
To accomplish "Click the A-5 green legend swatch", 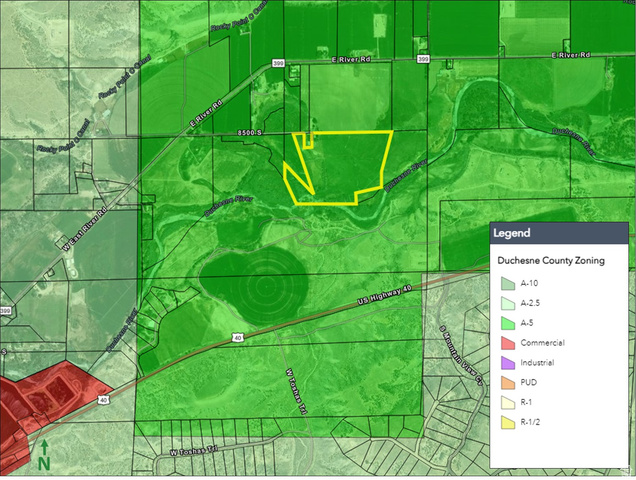I will pyautogui.click(x=508, y=323).
